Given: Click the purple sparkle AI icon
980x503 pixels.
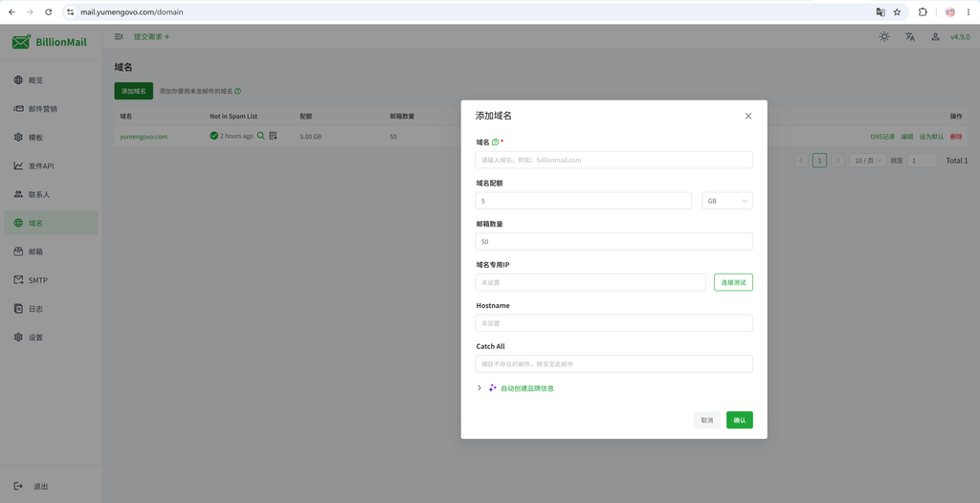Looking at the screenshot, I should pyautogui.click(x=493, y=388).
